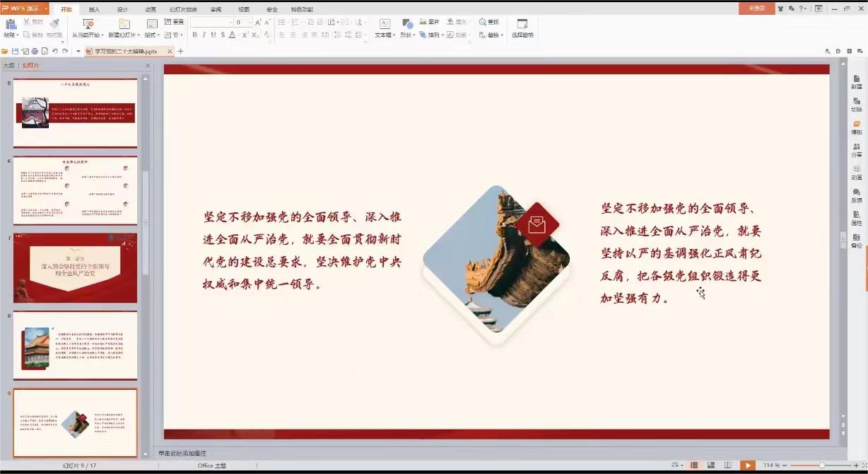Switch to the 插入 ribbon tab
The width and height of the screenshot is (868, 474).
94,9
